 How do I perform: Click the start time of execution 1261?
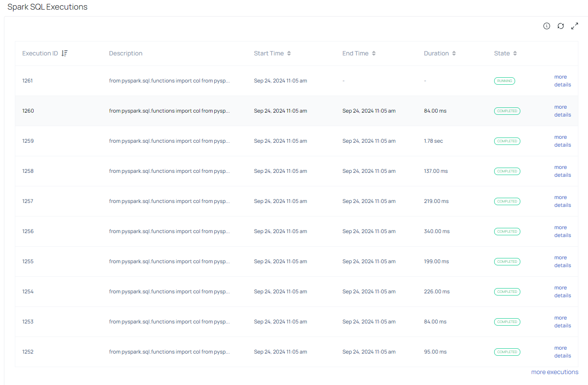pos(280,81)
